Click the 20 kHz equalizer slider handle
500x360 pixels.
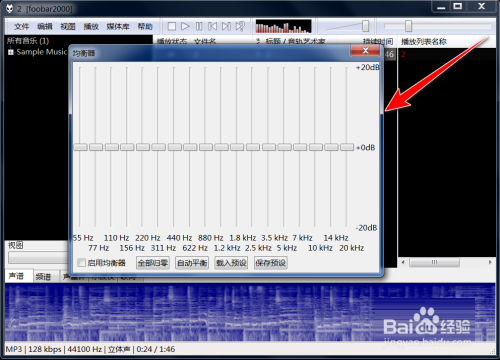(x=347, y=147)
